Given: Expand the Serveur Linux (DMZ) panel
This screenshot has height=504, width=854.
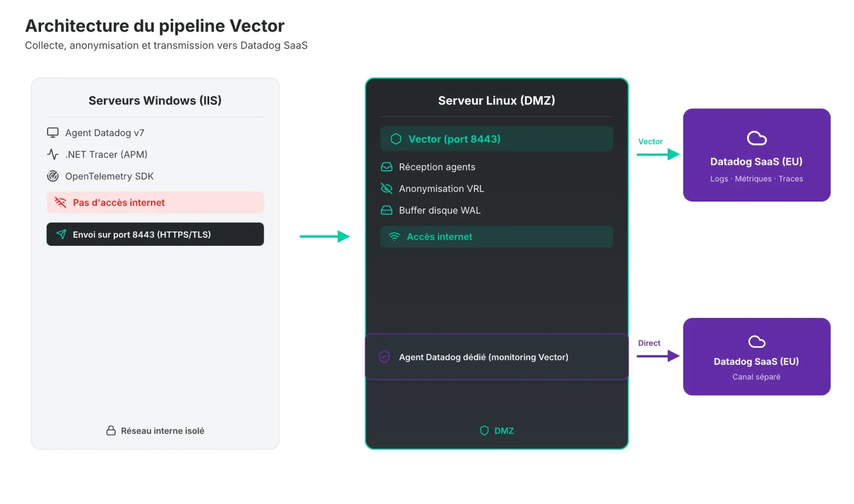Looking at the screenshot, I should click(496, 100).
